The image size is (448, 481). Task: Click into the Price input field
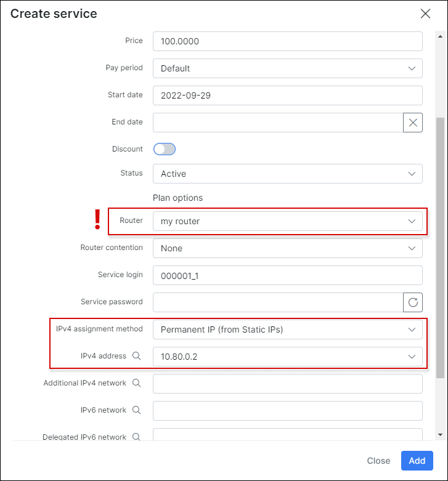tap(287, 41)
